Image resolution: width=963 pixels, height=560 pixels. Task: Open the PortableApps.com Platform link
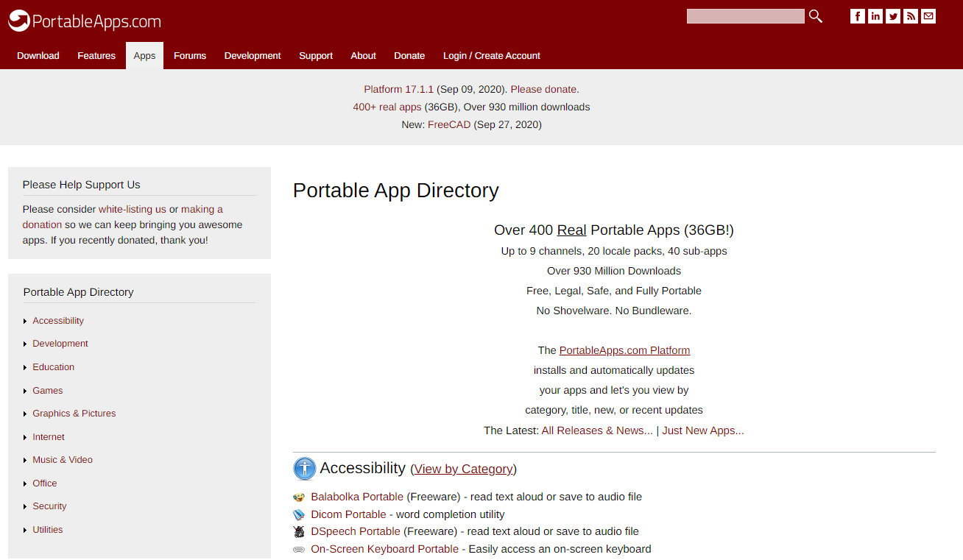tap(624, 350)
